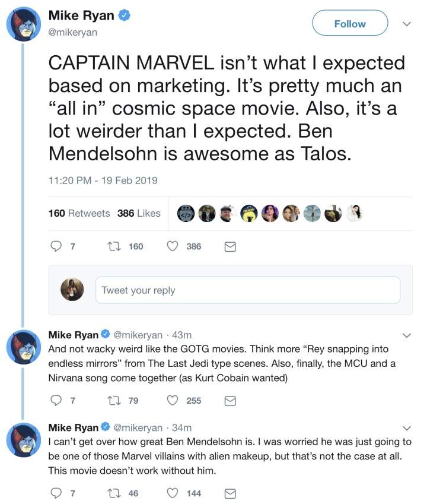Screen dimensions: 427x504
Task: Click the Tweet your reply field
Action: pyautogui.click(x=247, y=290)
